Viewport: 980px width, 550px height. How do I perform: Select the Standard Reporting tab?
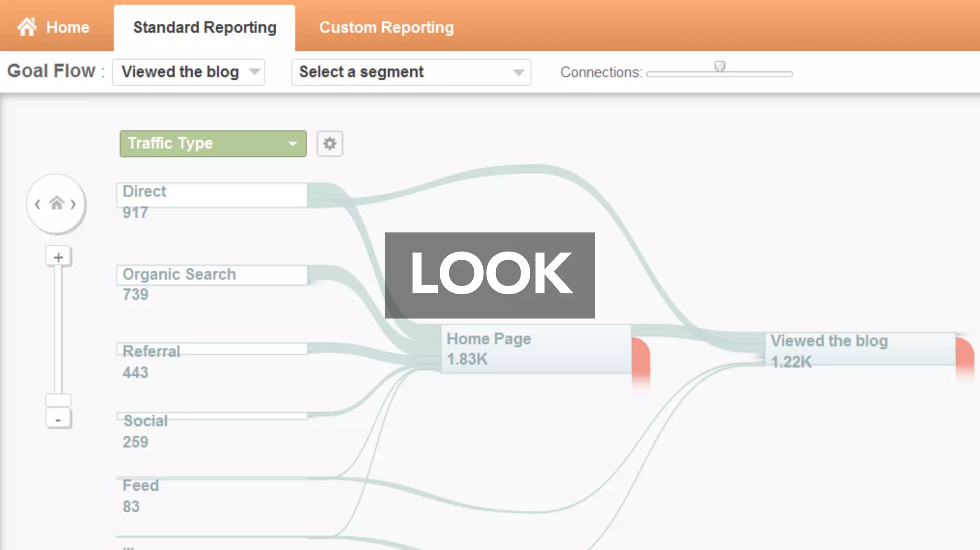(205, 27)
